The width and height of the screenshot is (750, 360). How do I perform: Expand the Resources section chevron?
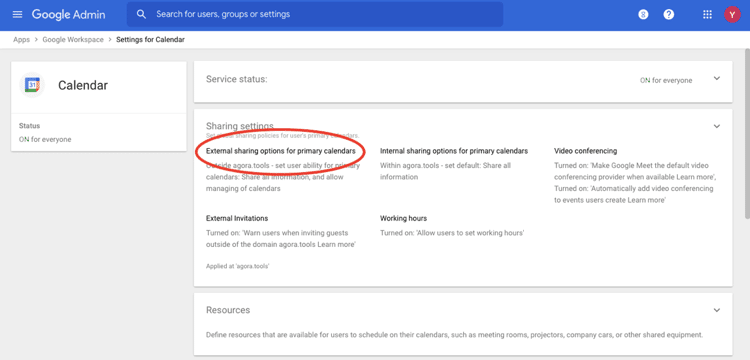click(x=716, y=310)
